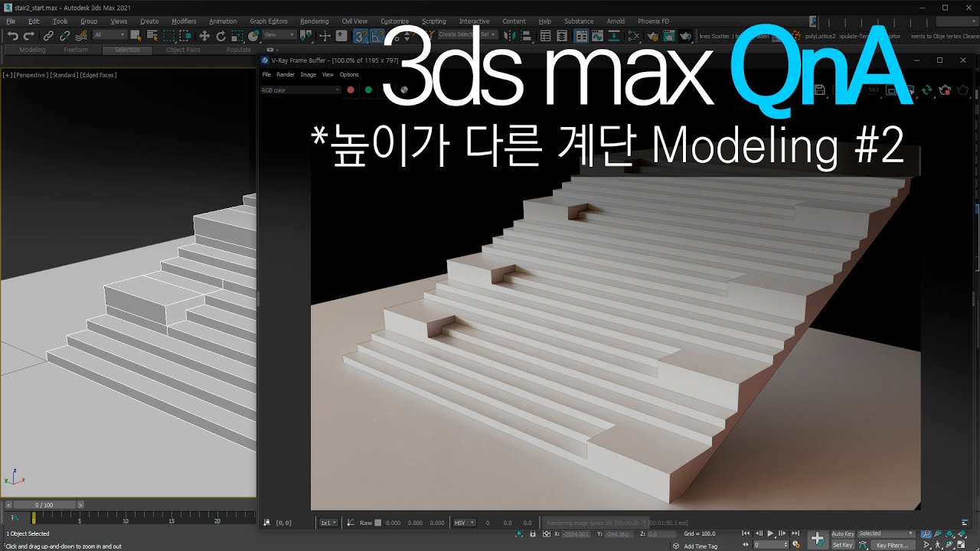Click the Redo arrow icon
This screenshot has height=551, width=980.
point(29,35)
